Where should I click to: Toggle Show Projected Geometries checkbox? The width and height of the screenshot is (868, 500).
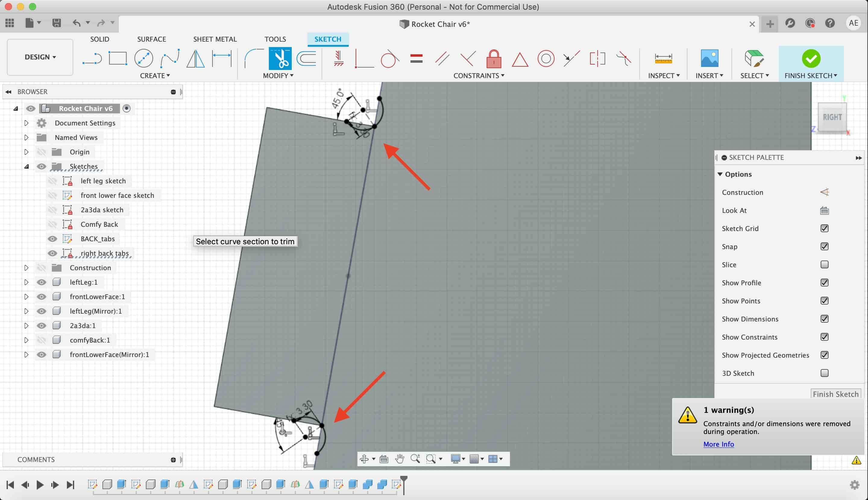click(x=824, y=355)
